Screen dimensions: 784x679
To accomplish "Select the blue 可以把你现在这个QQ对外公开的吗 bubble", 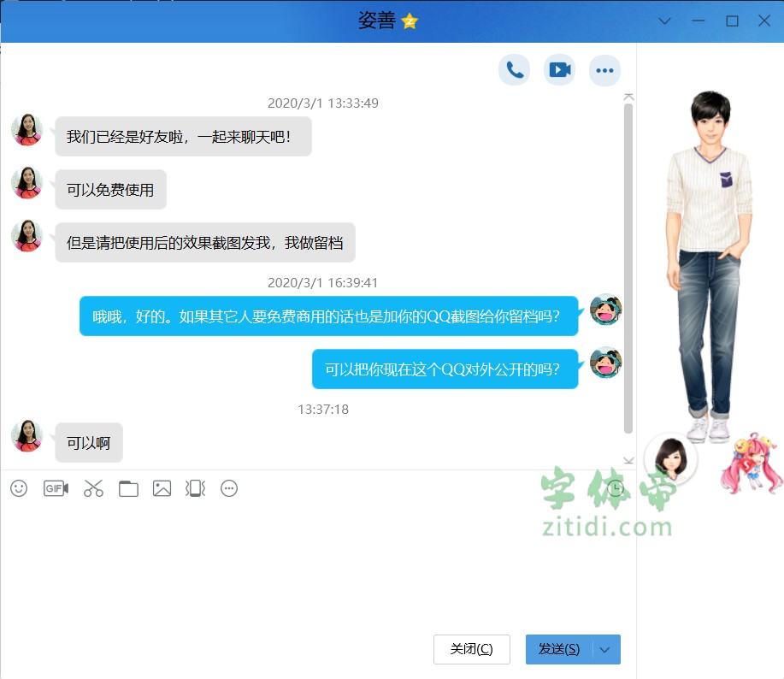I will pyautogui.click(x=445, y=369).
